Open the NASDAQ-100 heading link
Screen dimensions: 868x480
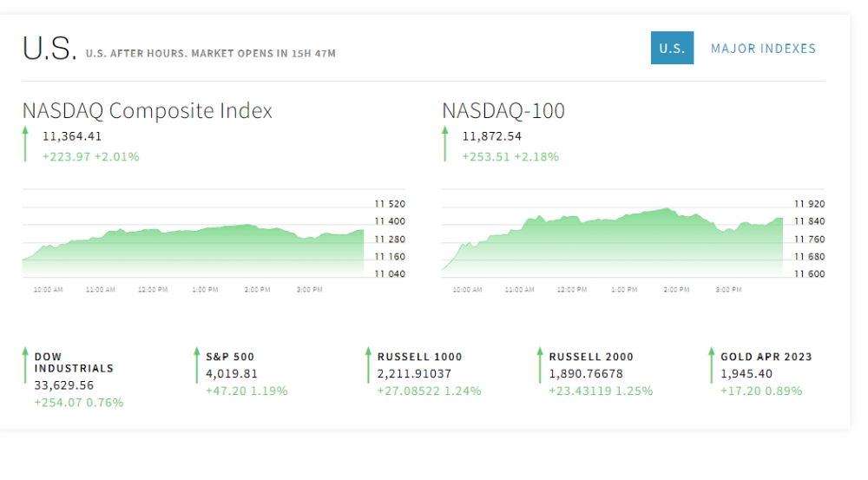click(503, 111)
